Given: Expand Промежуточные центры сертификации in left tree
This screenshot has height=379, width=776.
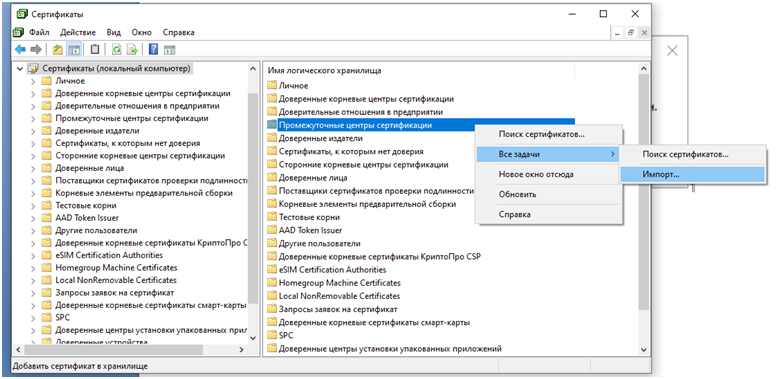Looking at the screenshot, I should pyautogui.click(x=33, y=118).
